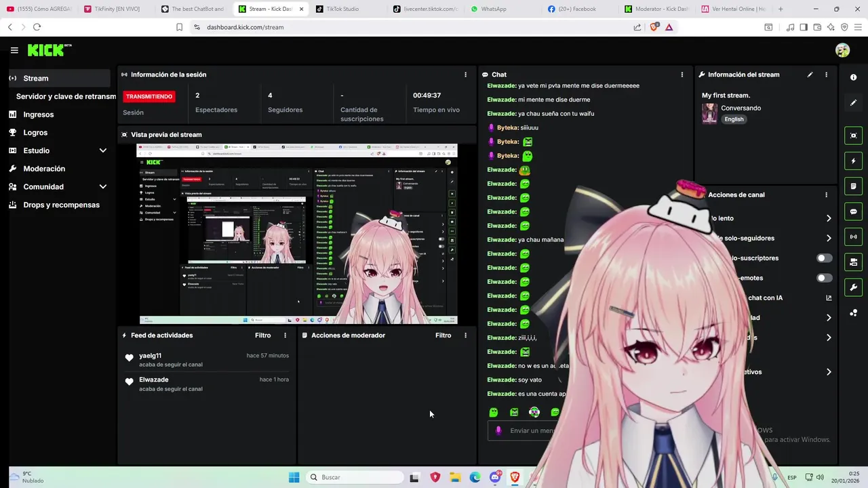This screenshot has height=488, width=868.
Task: Go to Stream in the sidebar
Action: 58,78
